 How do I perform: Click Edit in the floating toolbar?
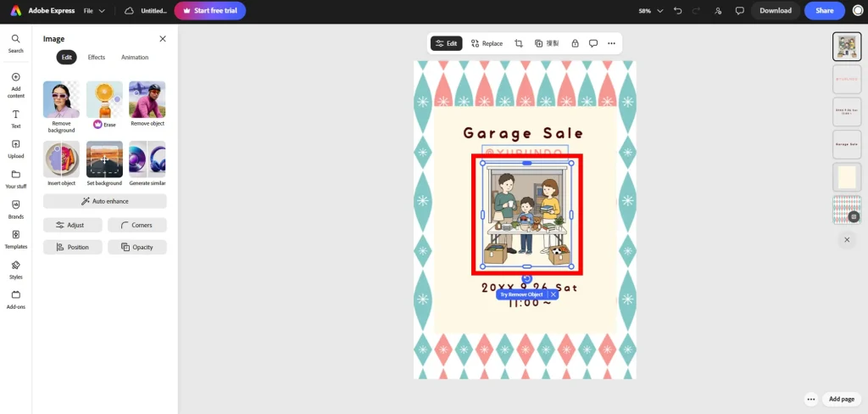(446, 43)
